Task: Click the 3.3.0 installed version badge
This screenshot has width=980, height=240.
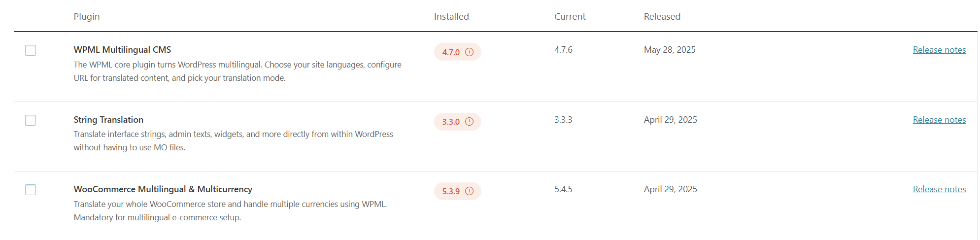Action: (457, 122)
